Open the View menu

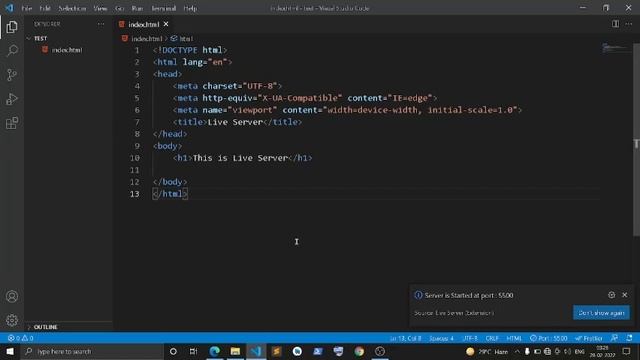pyautogui.click(x=100, y=8)
